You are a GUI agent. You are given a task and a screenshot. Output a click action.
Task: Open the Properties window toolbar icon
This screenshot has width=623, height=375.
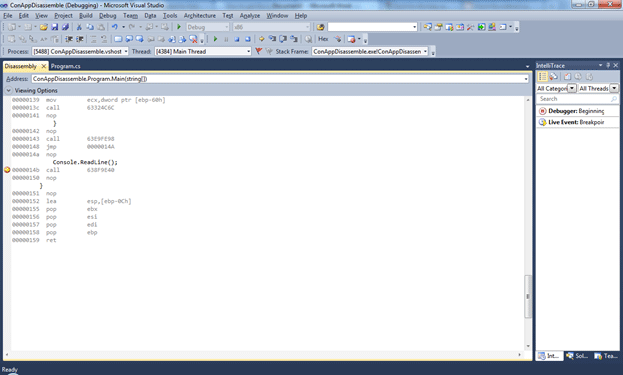click(x=438, y=27)
